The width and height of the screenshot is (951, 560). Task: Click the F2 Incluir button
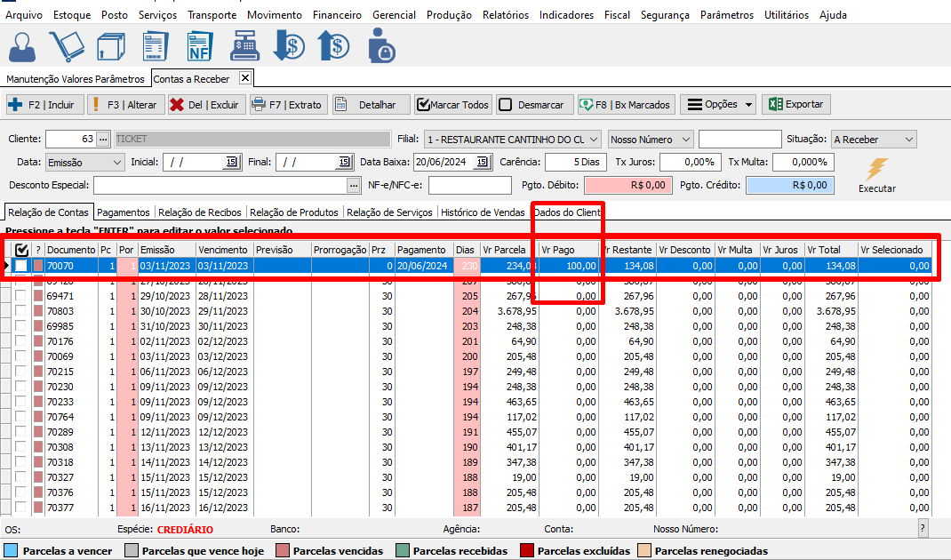pos(43,105)
